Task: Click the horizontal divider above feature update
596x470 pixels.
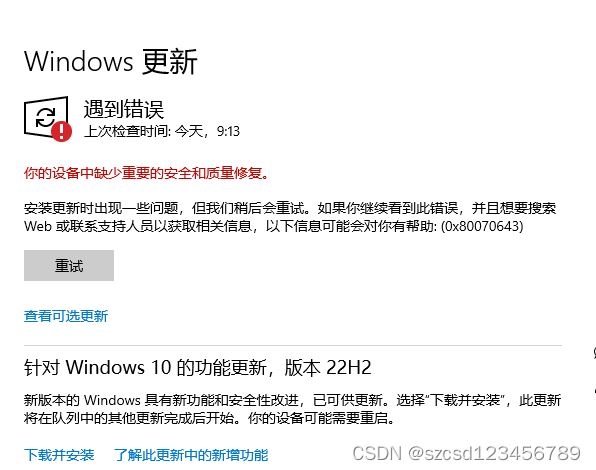Action: (x=293, y=346)
